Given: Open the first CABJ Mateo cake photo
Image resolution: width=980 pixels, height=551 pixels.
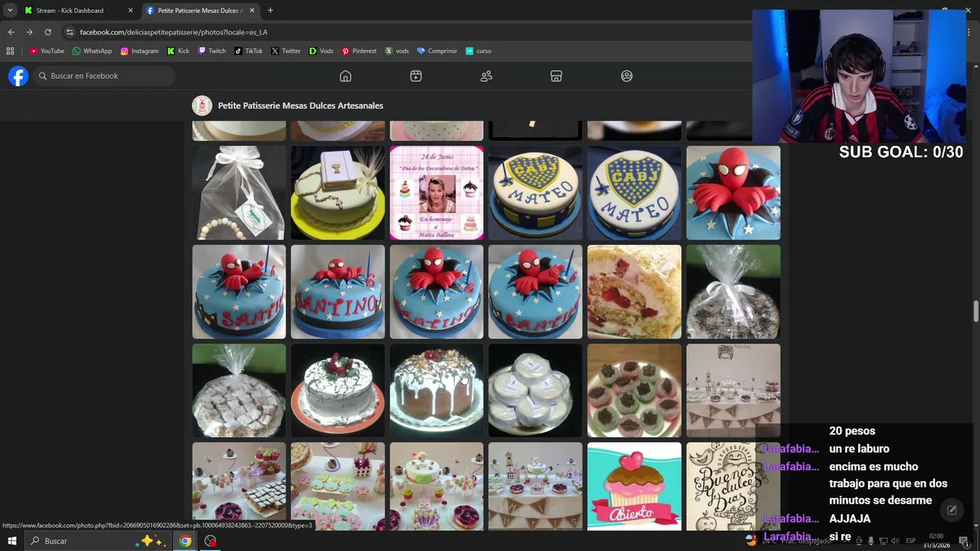Looking at the screenshot, I should (535, 193).
